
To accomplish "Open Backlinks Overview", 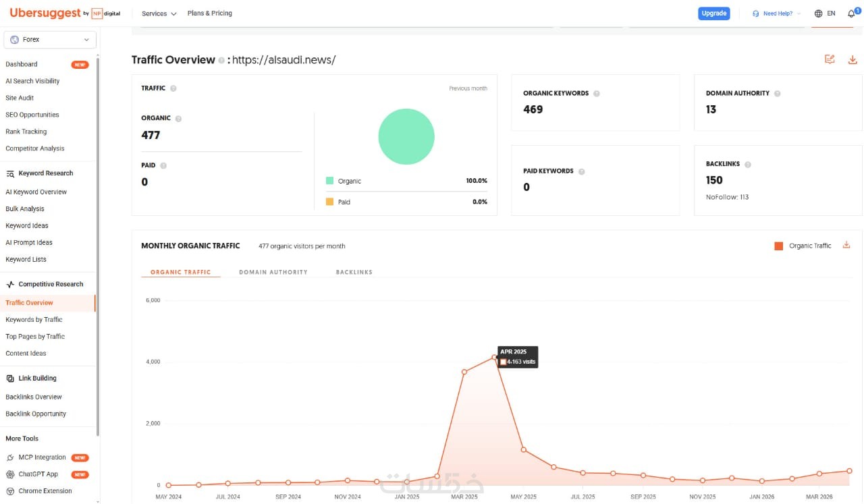I will tap(34, 397).
